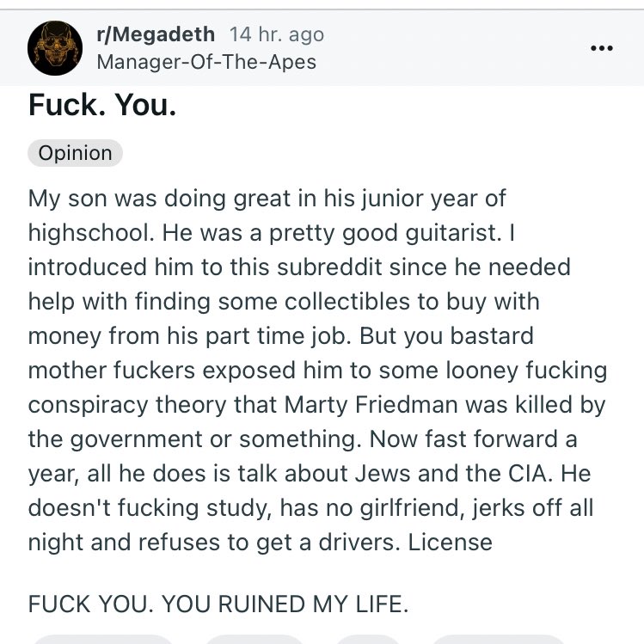Click the words 'Marty Friedman' in the post

click(371, 405)
